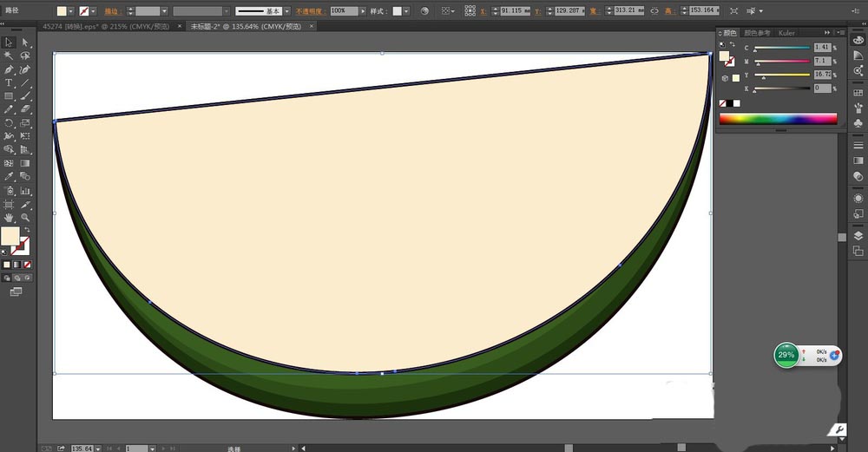Open the artboard number dropdown in status bar
868x452 pixels.
pos(152,449)
